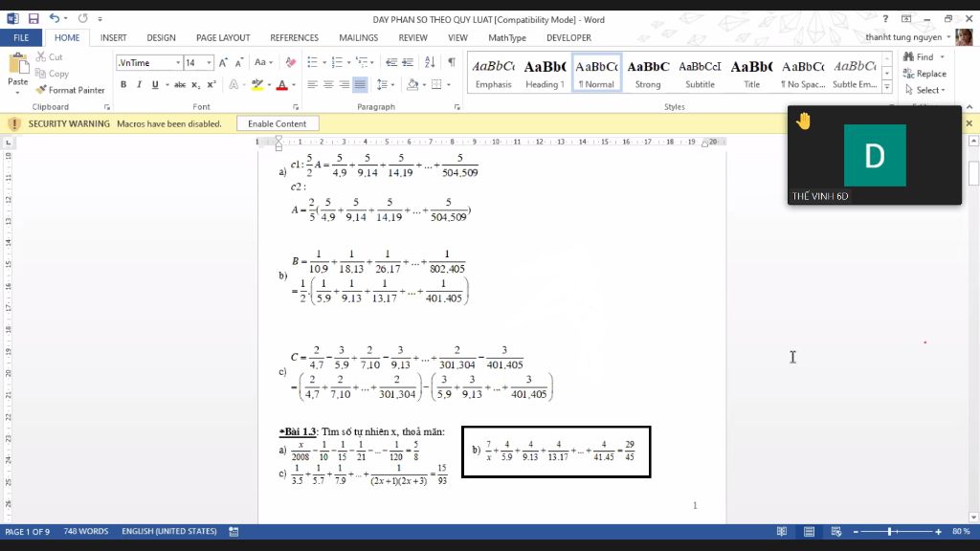This screenshot has height=551, width=980.
Task: Grow font size with the larger A icon
Action: point(223,62)
